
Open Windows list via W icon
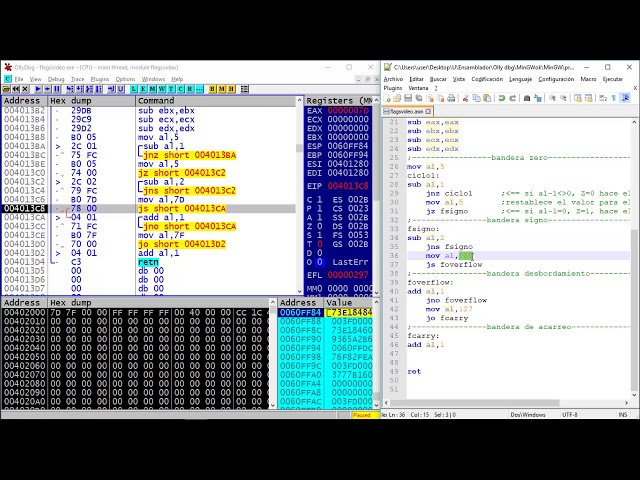click(162, 89)
